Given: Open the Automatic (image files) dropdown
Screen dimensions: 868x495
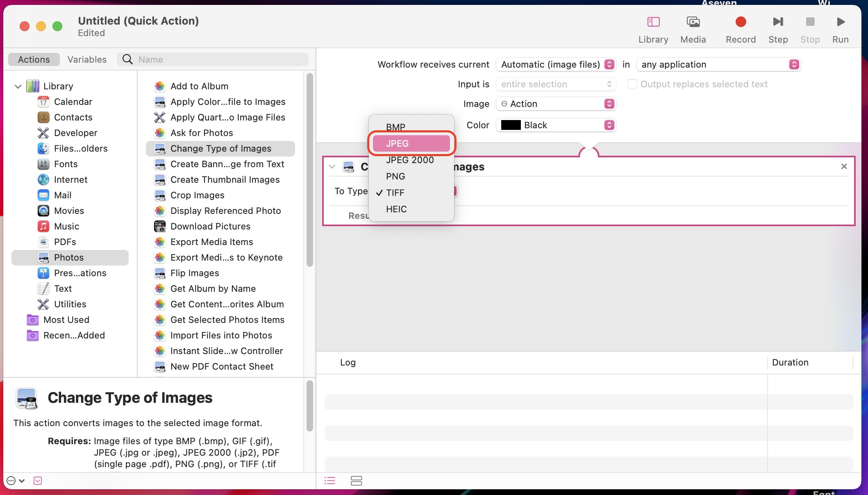Looking at the screenshot, I should [556, 64].
